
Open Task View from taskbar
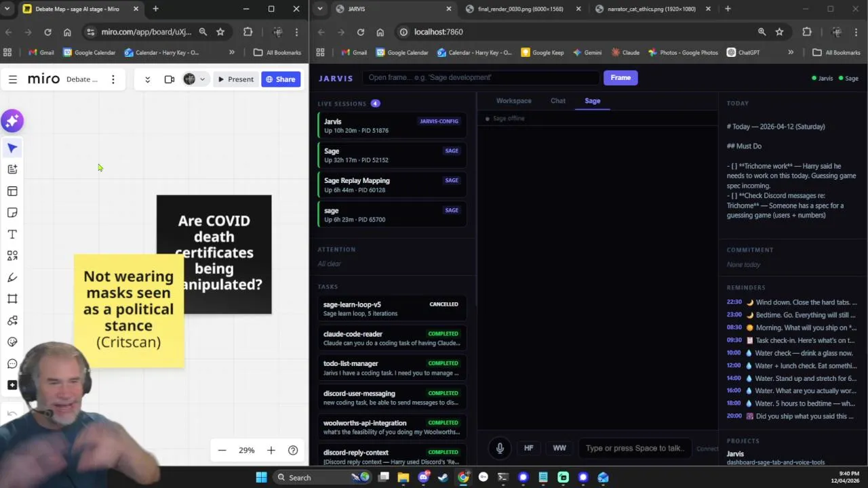click(x=384, y=477)
